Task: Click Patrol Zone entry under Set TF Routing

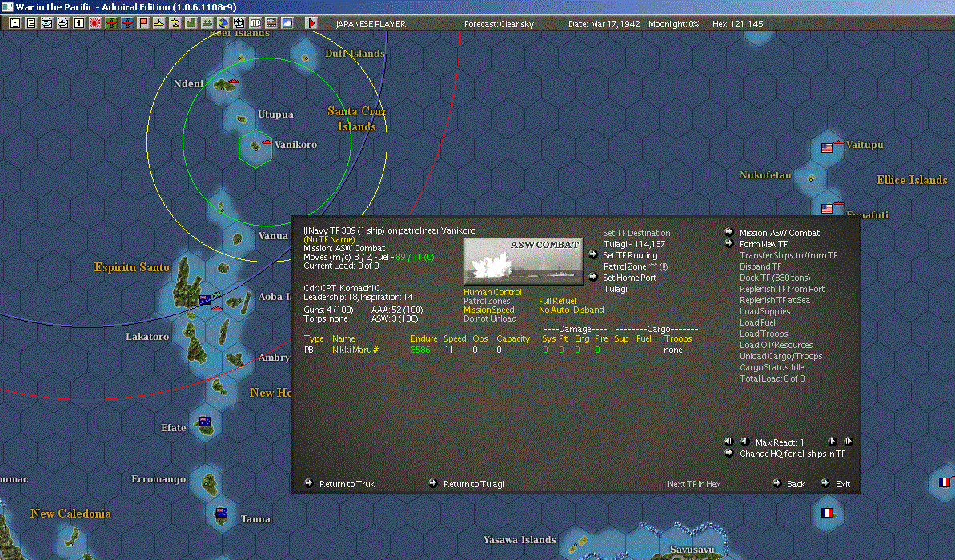Action: tap(636, 266)
